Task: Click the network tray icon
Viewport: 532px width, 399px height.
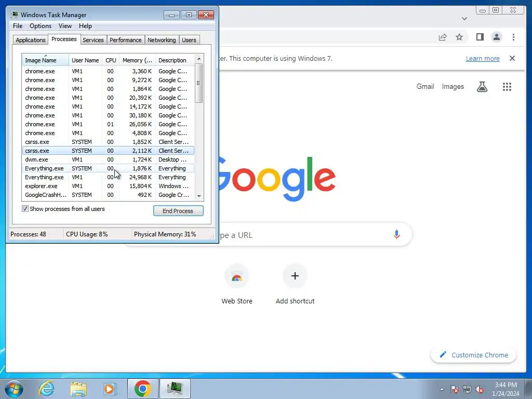Action: tap(467, 389)
